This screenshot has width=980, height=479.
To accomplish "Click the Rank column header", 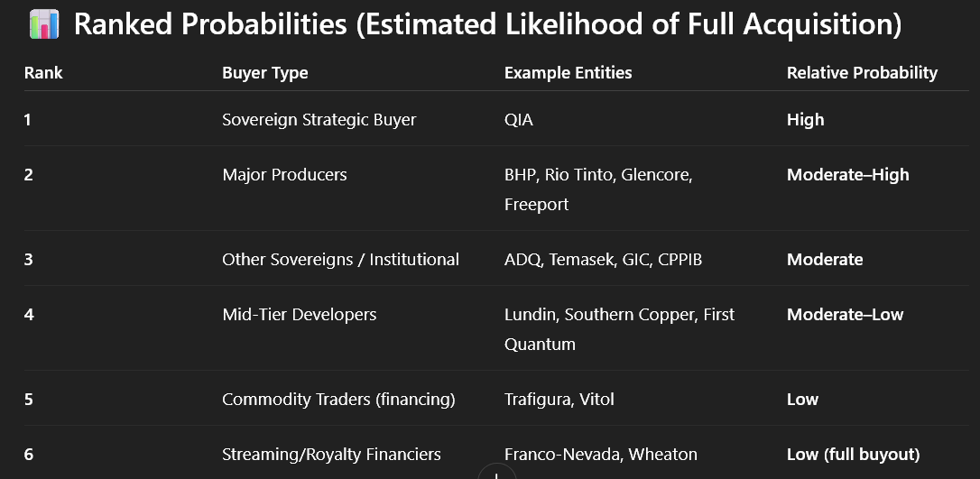I will [x=43, y=73].
